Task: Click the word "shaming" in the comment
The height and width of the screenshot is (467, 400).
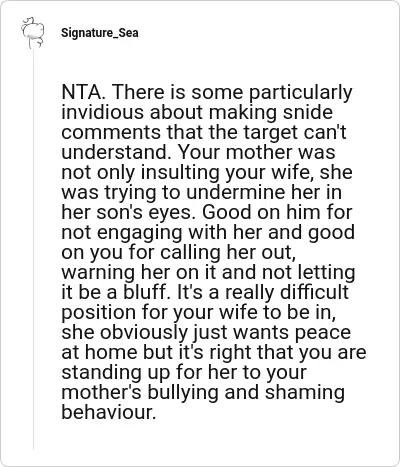Action: pyautogui.click(x=305, y=393)
